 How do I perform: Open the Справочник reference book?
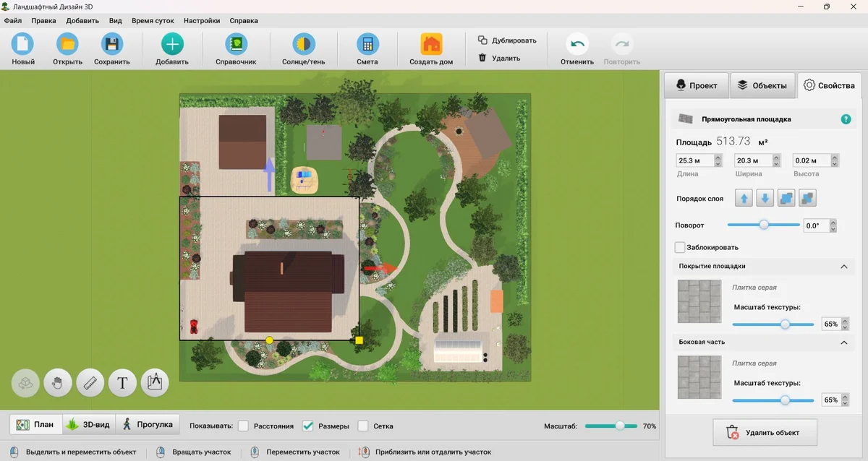tap(236, 45)
